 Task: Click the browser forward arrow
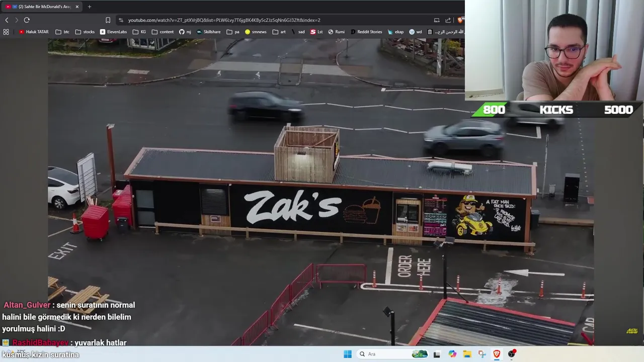click(x=17, y=20)
